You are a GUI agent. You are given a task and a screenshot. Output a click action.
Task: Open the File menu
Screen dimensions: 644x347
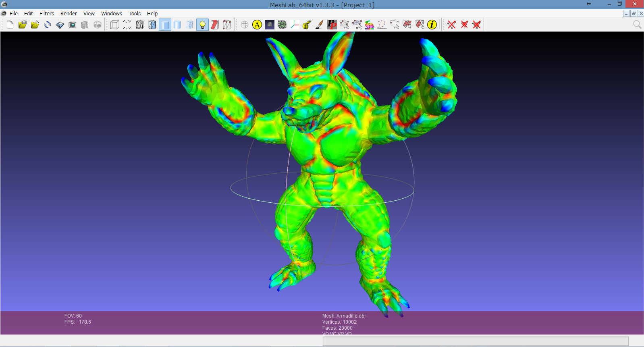click(x=14, y=13)
